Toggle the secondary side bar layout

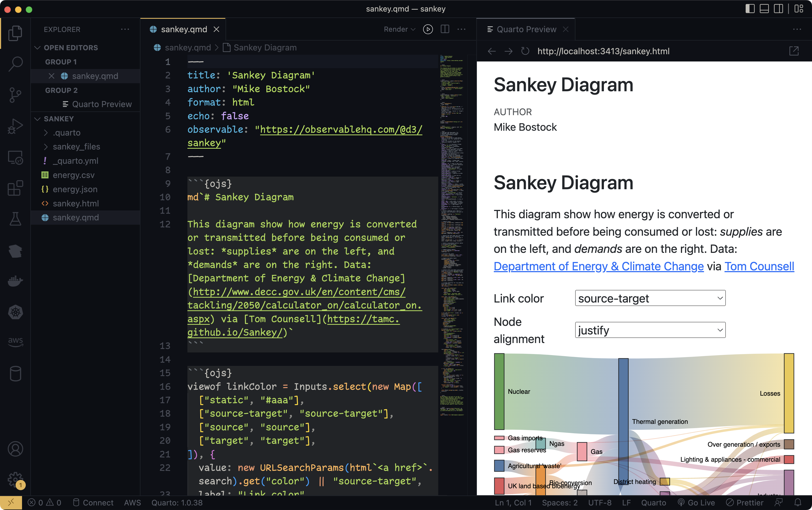pos(778,9)
